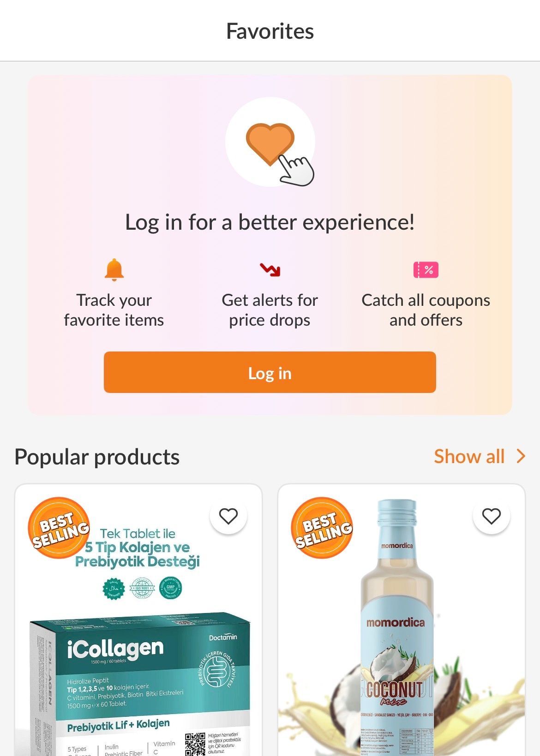Expand popular products via chevron arrow
This screenshot has width=540, height=756.
tap(521, 456)
